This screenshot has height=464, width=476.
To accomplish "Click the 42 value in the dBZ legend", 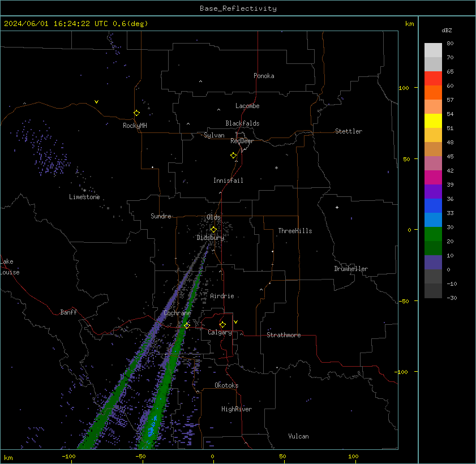I will point(450,170).
